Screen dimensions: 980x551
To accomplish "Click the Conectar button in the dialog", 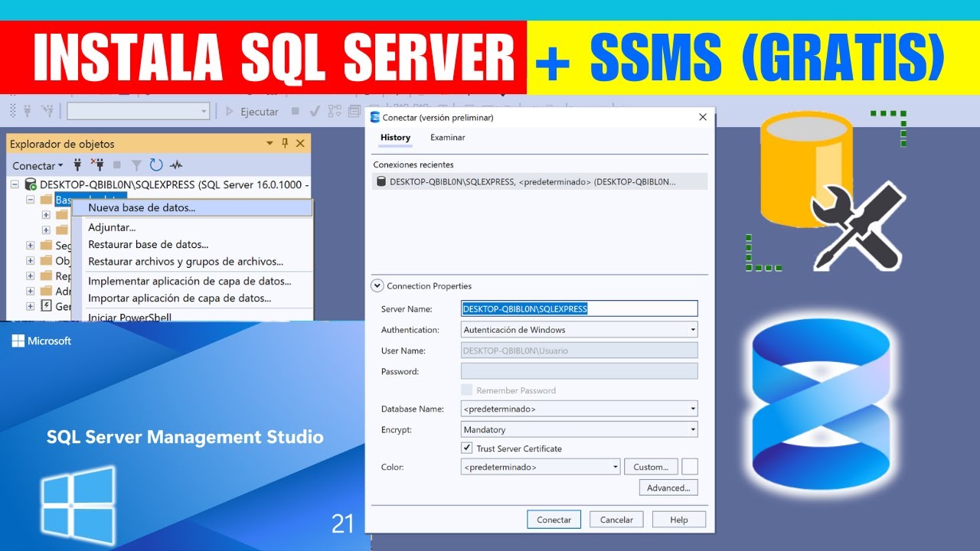I will 554,520.
